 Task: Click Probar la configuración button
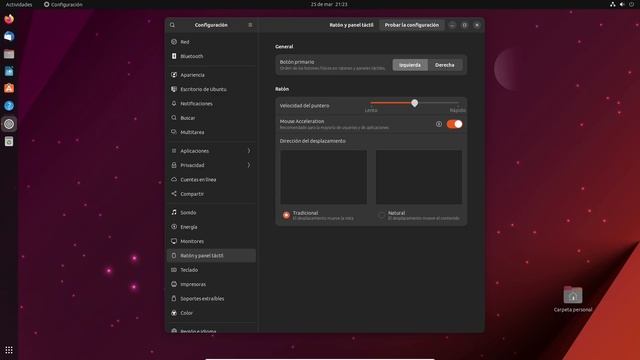(412, 25)
